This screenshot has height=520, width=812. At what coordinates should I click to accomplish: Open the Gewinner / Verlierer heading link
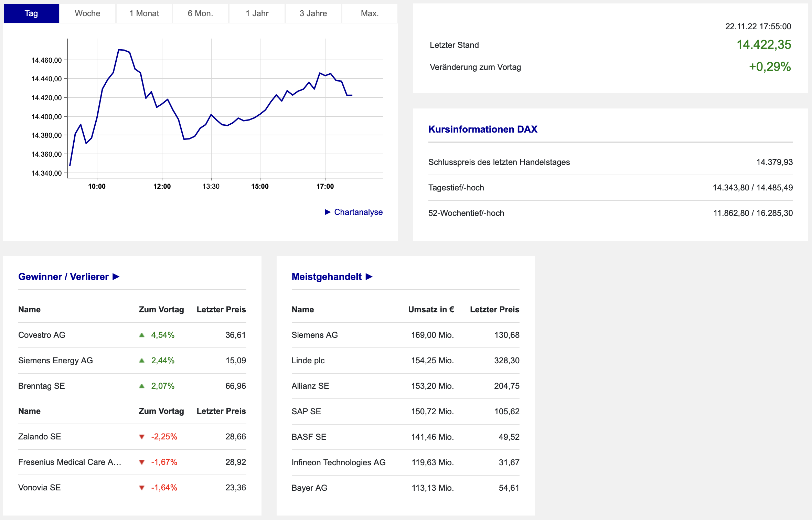[63, 277]
